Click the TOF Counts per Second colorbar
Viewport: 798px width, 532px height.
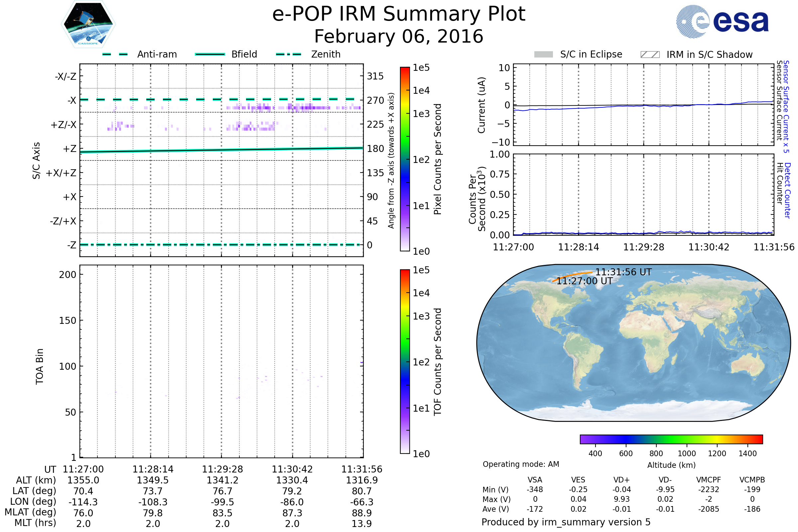tap(405, 362)
